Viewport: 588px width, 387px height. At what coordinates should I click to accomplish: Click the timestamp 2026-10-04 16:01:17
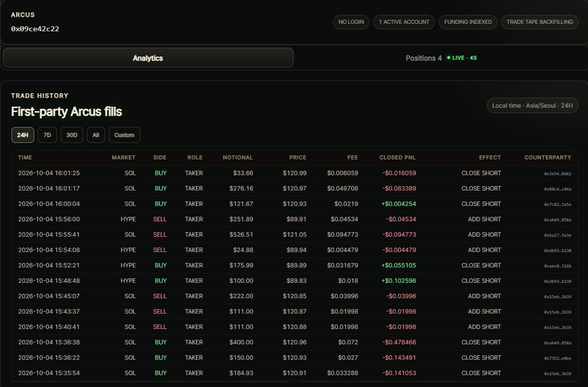coord(49,189)
